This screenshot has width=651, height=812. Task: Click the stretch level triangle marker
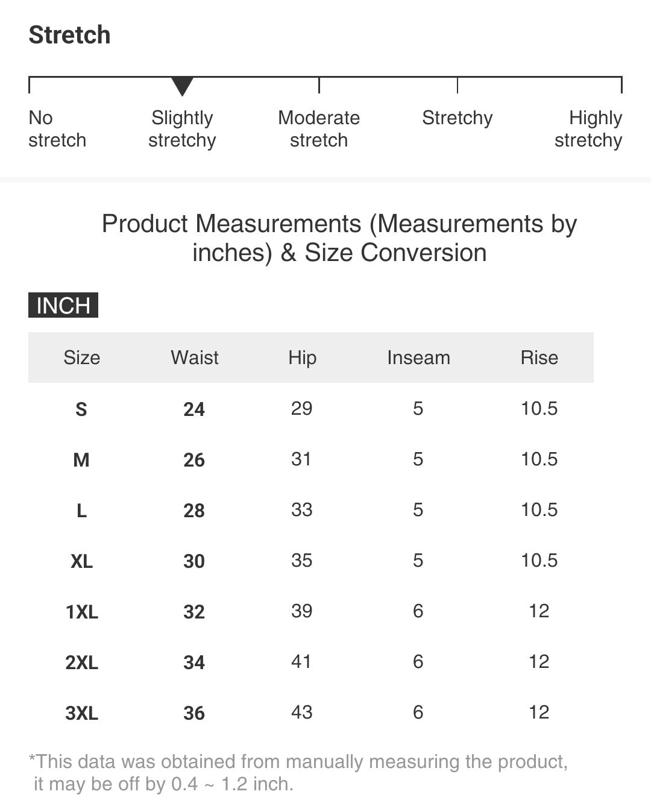click(182, 86)
